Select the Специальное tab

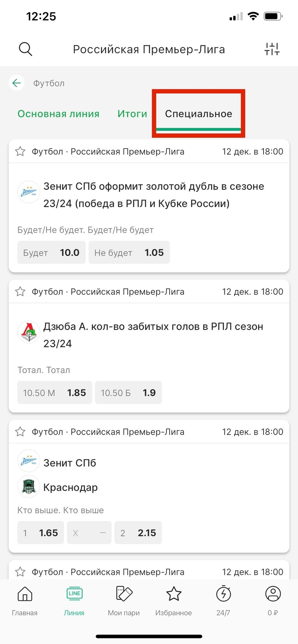click(199, 114)
